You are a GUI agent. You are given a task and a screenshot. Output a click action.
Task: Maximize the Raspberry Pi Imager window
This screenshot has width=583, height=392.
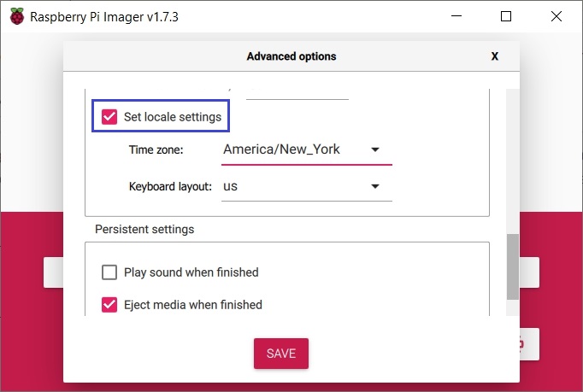[x=506, y=16]
